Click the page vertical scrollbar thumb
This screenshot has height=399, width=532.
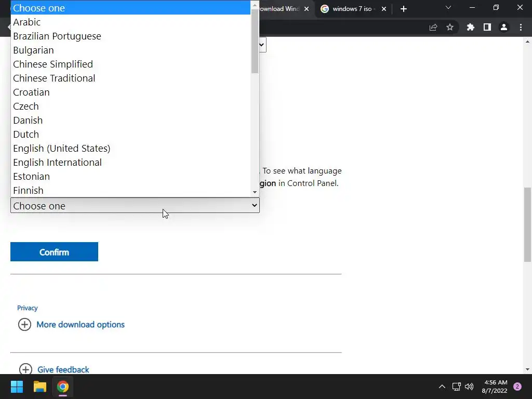coord(527,224)
